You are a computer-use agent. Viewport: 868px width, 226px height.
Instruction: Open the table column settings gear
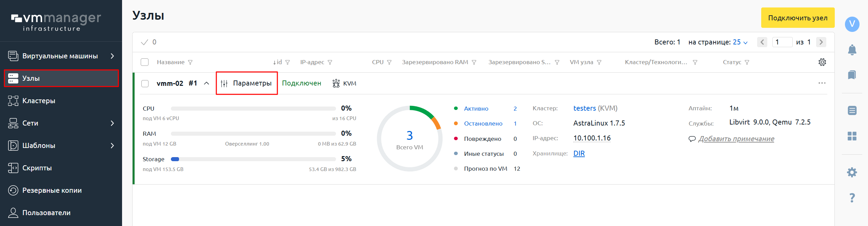coord(822,62)
